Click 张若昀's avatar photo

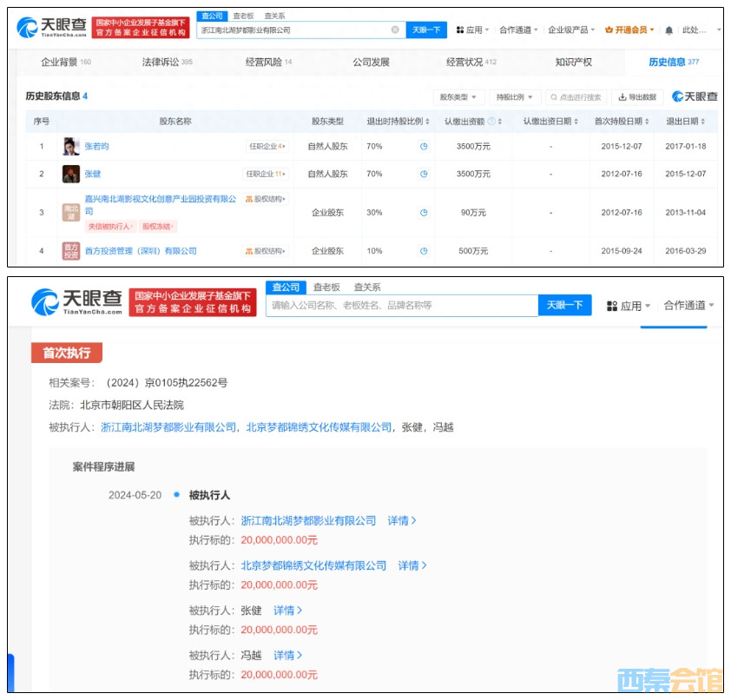point(71,147)
